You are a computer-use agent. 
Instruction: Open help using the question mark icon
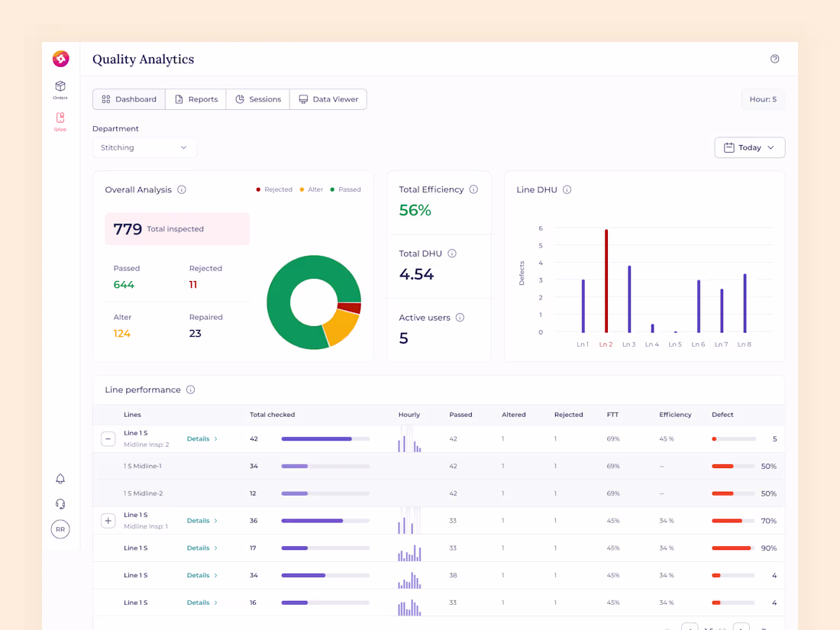pos(774,59)
